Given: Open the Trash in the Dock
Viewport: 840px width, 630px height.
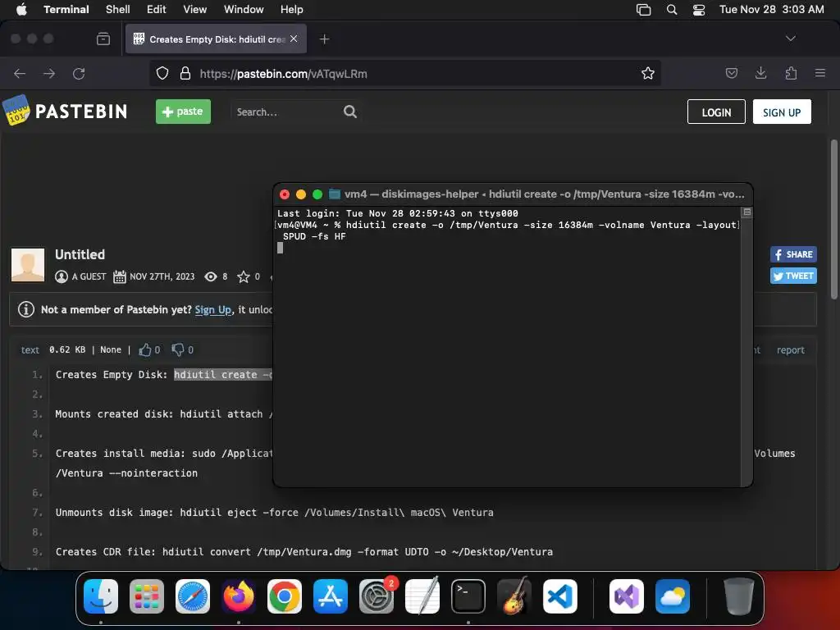Looking at the screenshot, I should point(739,596).
